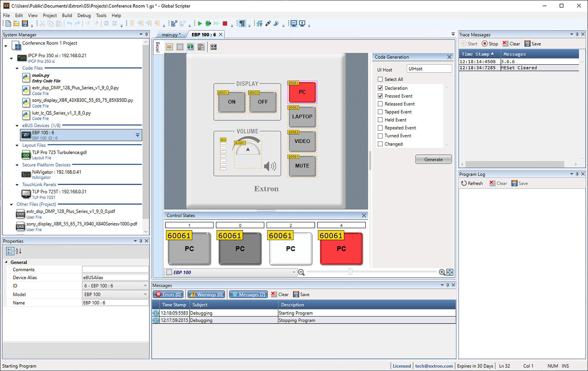Open dropdown arrow on EBP 100 : 6 row
The image size is (588, 371).
[x=138, y=135]
